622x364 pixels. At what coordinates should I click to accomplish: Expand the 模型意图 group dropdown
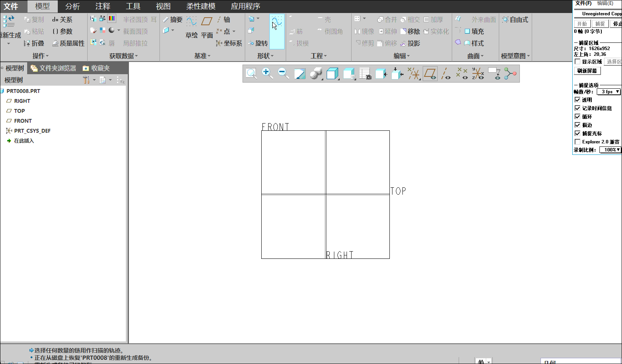pos(516,56)
